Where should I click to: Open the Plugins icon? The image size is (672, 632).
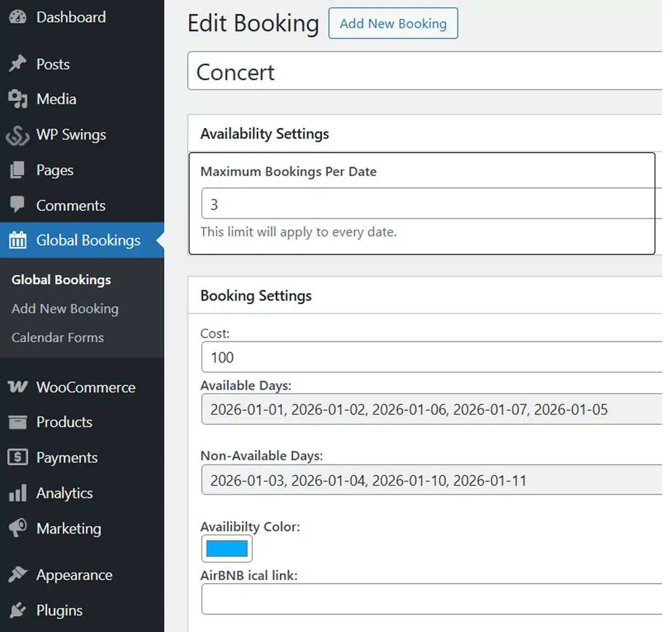coord(18,610)
